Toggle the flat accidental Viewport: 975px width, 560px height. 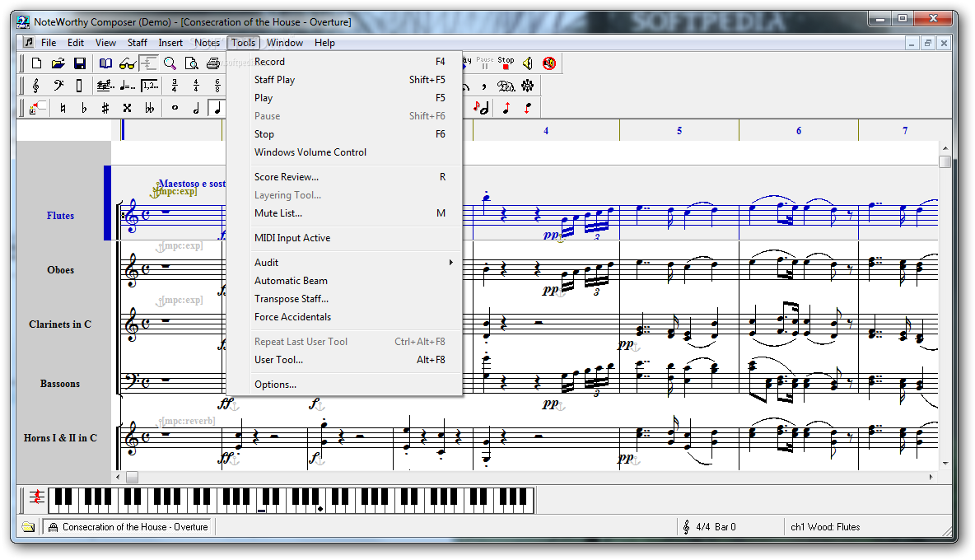tap(84, 108)
